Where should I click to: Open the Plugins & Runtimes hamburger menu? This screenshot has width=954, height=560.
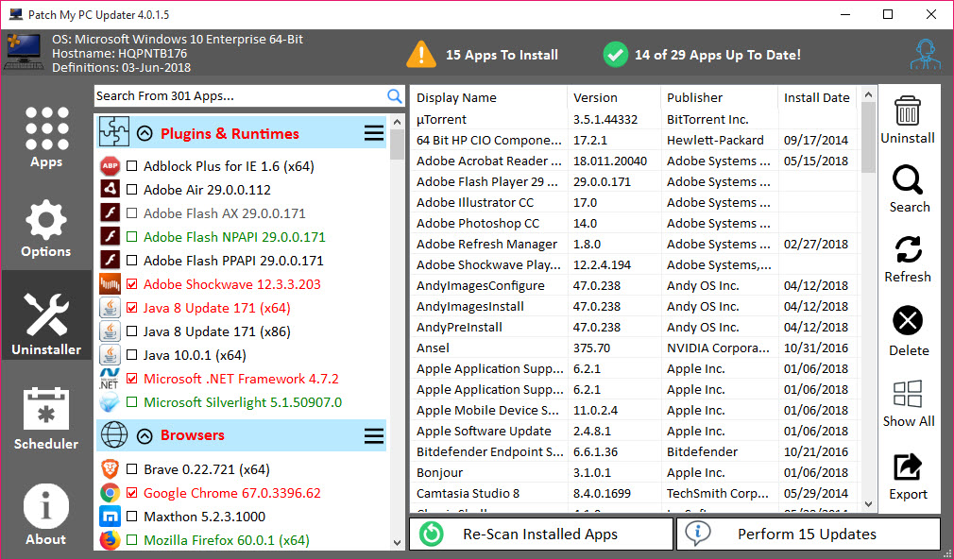click(x=373, y=133)
